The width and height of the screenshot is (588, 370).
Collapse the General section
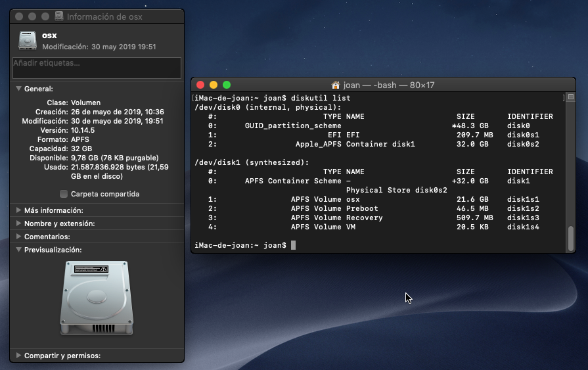click(x=18, y=89)
